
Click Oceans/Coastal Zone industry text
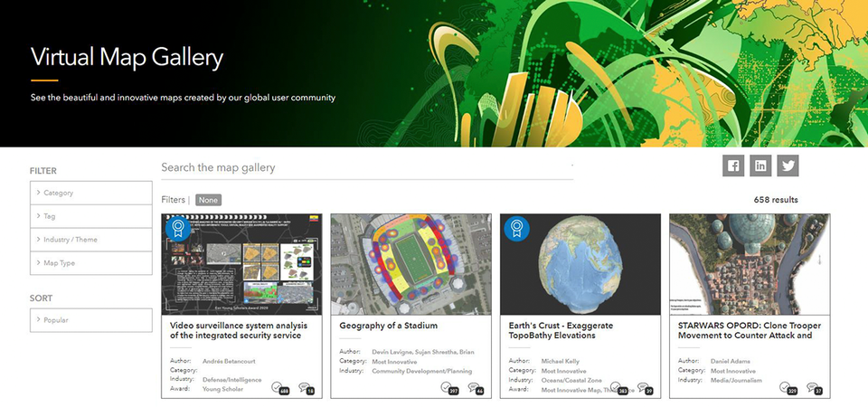click(x=571, y=381)
